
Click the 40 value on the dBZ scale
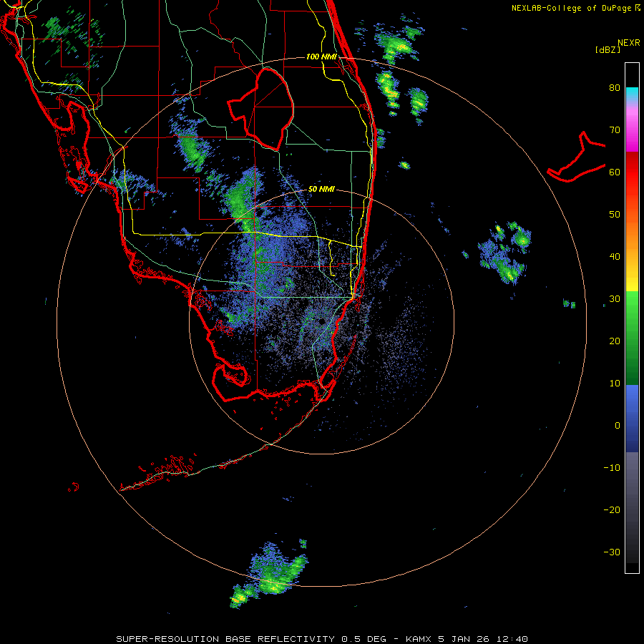point(615,256)
